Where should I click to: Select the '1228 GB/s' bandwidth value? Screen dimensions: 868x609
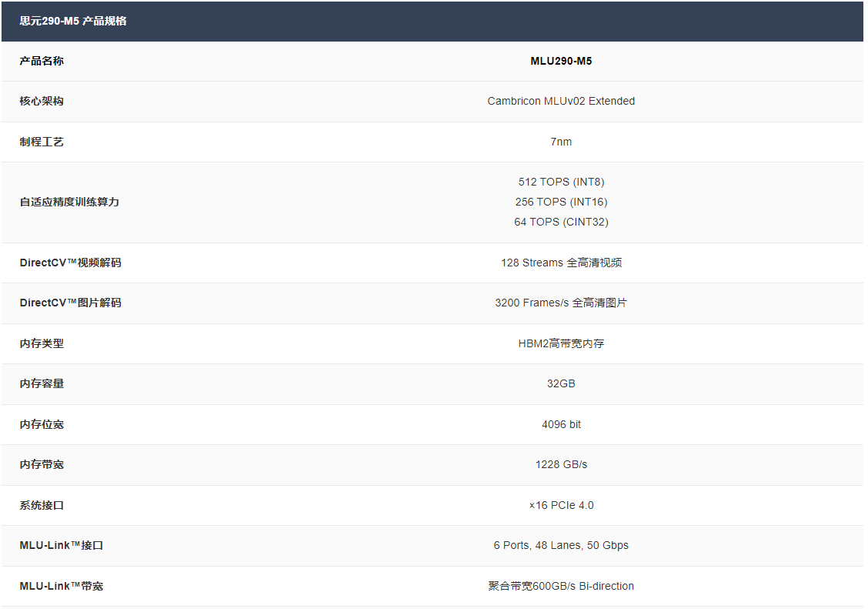[x=561, y=464]
